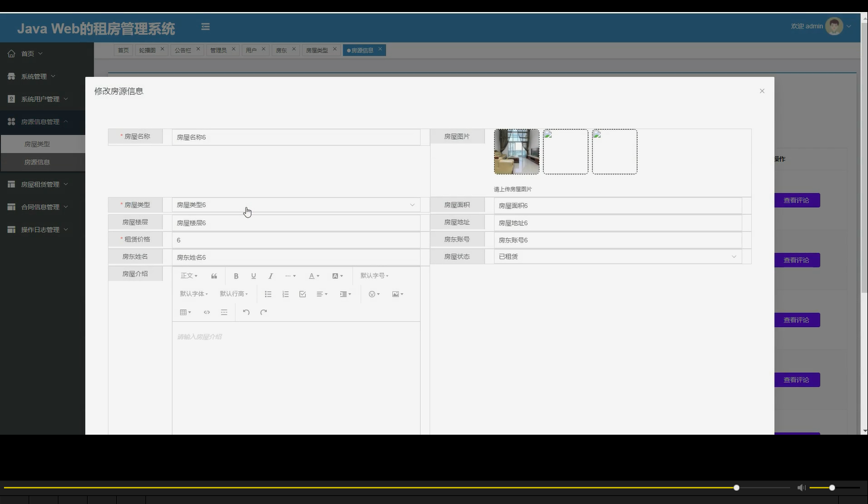Click the third empty 房屋图片 upload slot

(614, 152)
